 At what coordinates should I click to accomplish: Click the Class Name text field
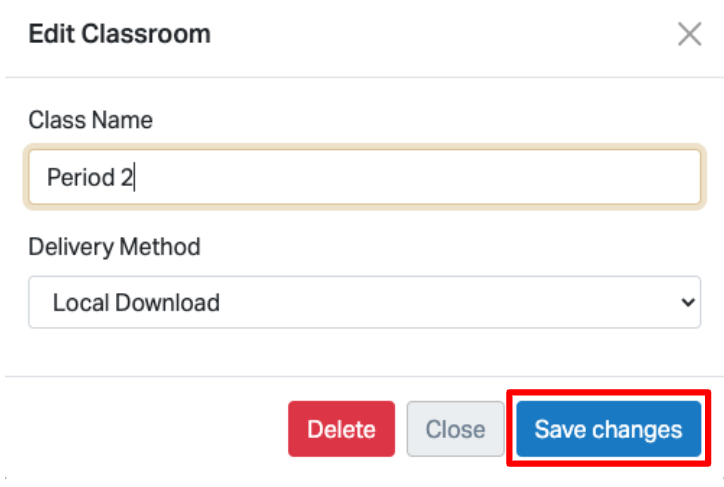pyautogui.click(x=364, y=177)
